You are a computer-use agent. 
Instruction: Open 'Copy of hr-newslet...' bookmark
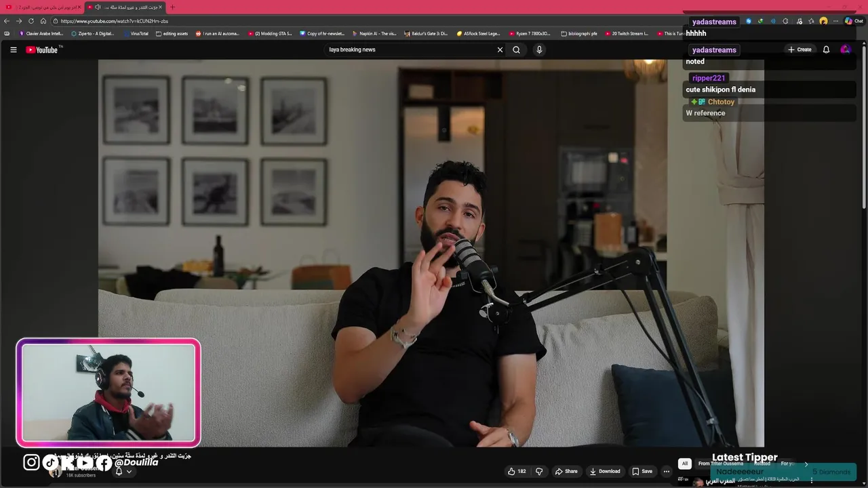[x=322, y=33]
